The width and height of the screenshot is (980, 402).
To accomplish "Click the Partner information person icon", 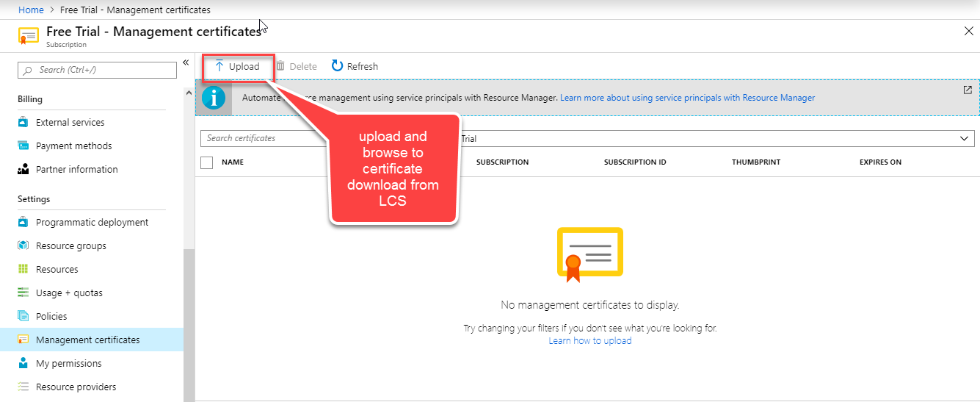I will [23, 169].
